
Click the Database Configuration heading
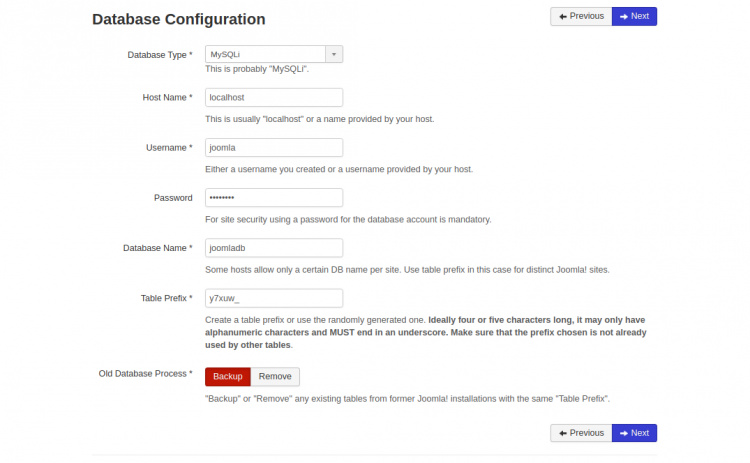point(178,19)
